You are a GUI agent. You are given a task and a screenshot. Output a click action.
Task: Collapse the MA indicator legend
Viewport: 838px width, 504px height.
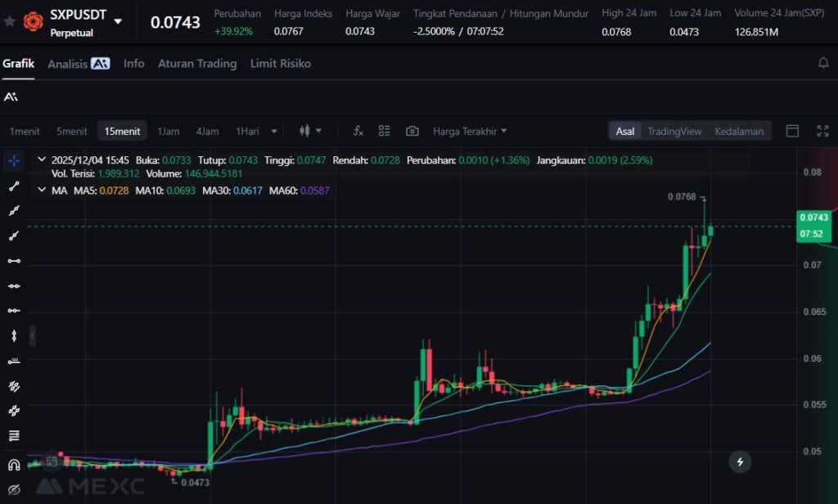click(x=43, y=190)
